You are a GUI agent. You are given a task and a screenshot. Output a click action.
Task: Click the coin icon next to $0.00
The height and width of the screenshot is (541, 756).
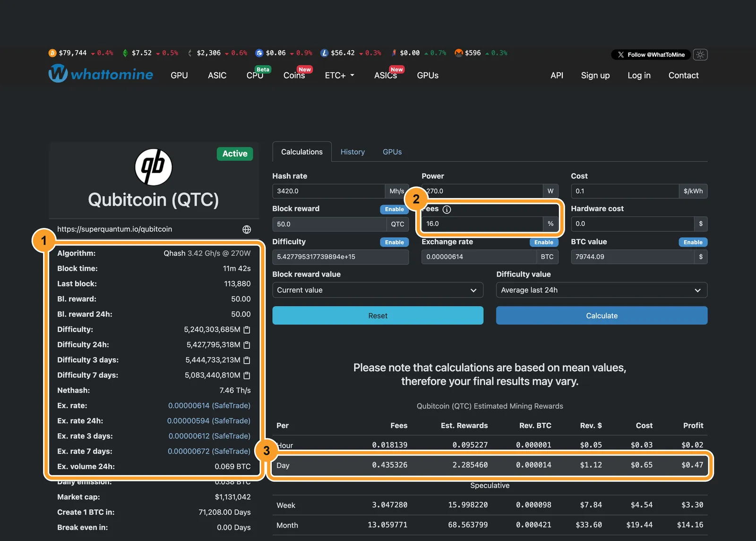(x=394, y=53)
